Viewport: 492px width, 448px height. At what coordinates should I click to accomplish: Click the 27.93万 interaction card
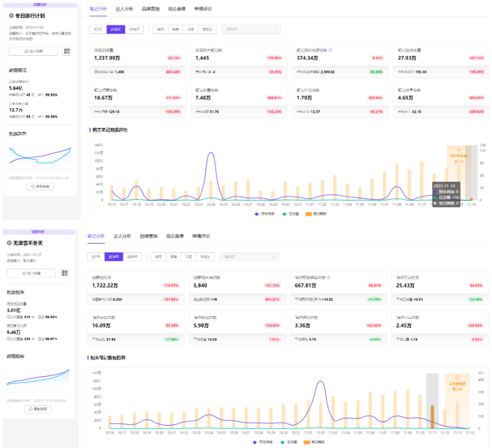click(441, 60)
